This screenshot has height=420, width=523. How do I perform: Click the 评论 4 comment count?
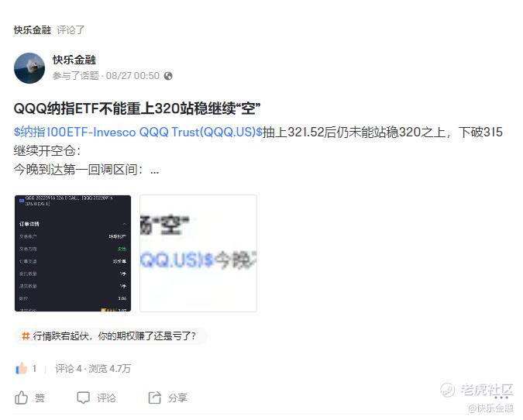68,369
